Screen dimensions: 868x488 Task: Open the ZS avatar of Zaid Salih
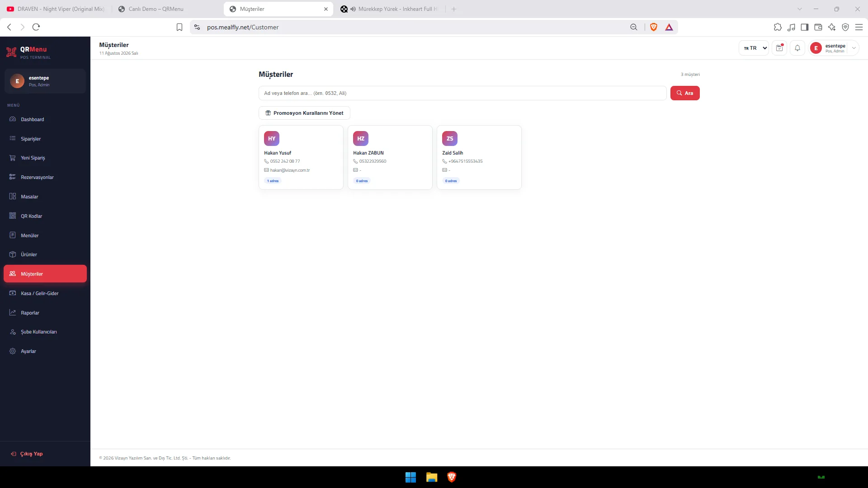click(450, 138)
